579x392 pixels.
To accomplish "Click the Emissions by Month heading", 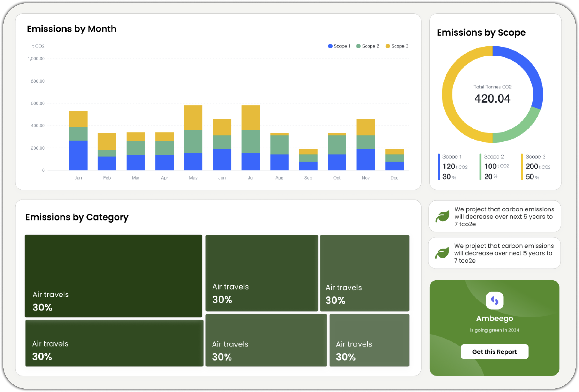I will (72, 29).
